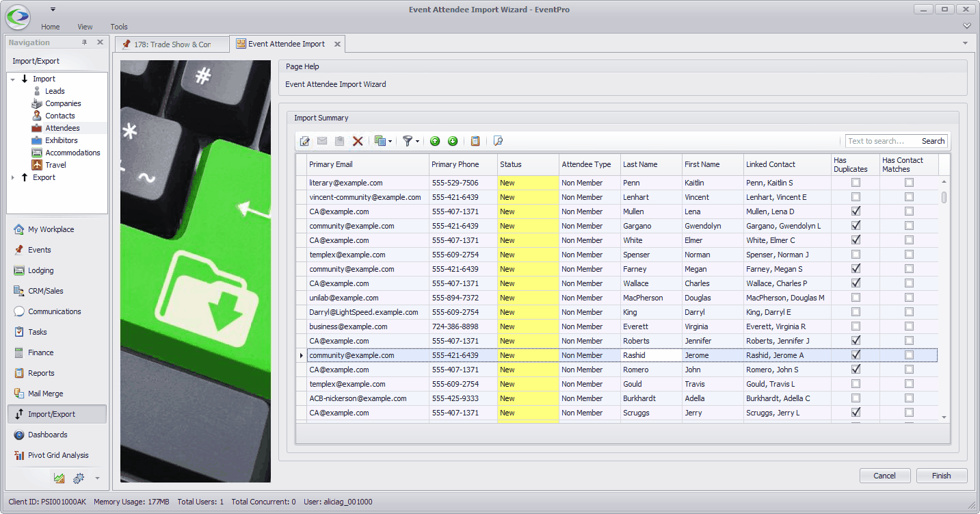The image size is (980, 514).
Task: Select Companies in the Import tree
Action: (63, 103)
